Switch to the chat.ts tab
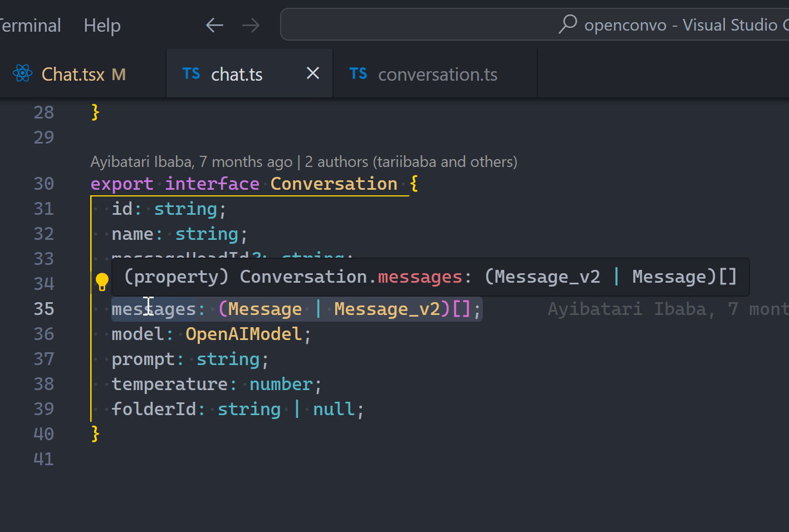 [237, 74]
